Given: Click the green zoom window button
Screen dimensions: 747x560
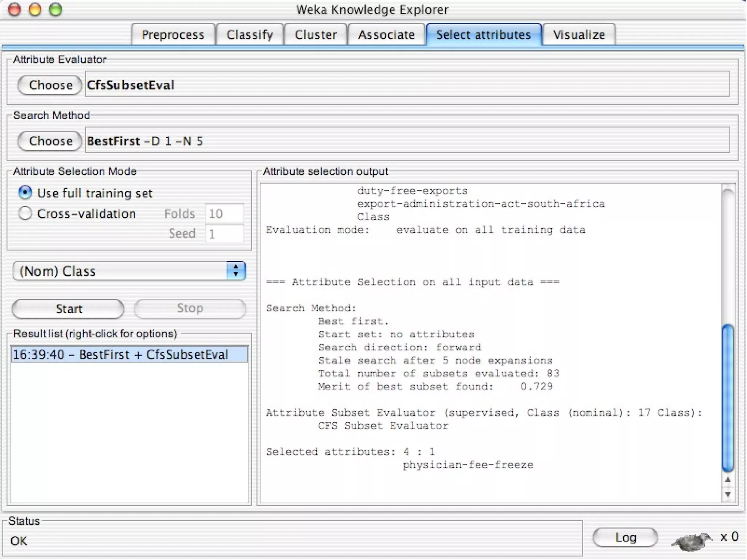Looking at the screenshot, I should coord(55,9).
